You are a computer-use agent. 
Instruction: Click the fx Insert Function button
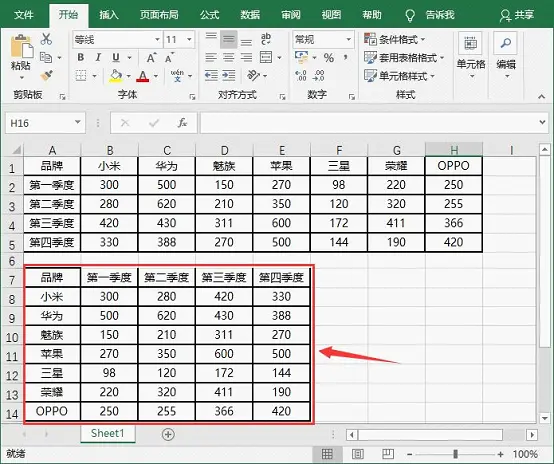coord(182,123)
